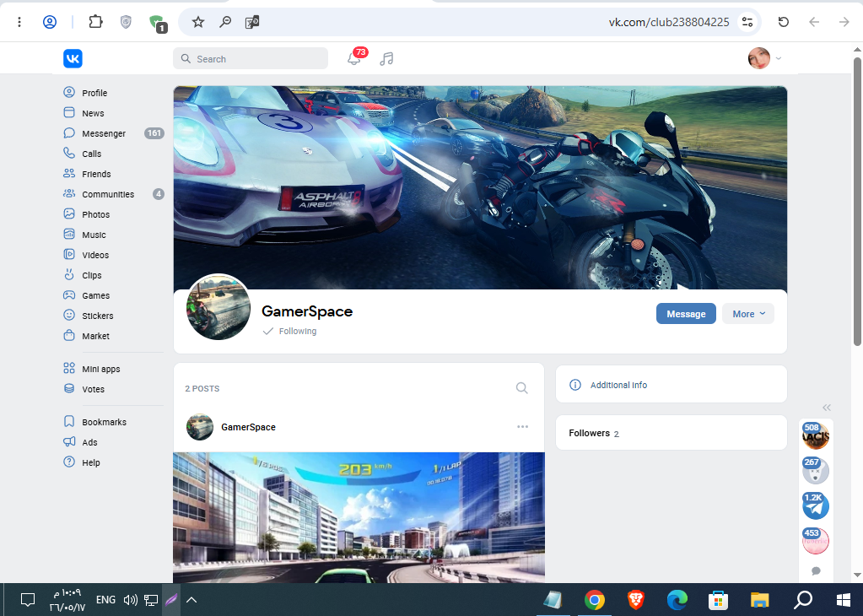Viewport: 863px width, 616px height.
Task: Click the Games controller icon
Action: click(x=69, y=295)
